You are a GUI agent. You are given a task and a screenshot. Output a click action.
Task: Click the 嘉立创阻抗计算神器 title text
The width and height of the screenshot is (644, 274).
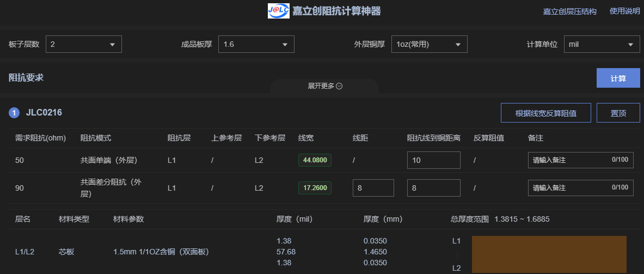336,11
